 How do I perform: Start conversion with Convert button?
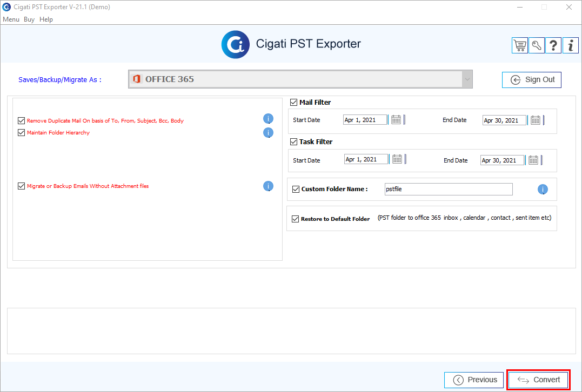tap(538, 380)
